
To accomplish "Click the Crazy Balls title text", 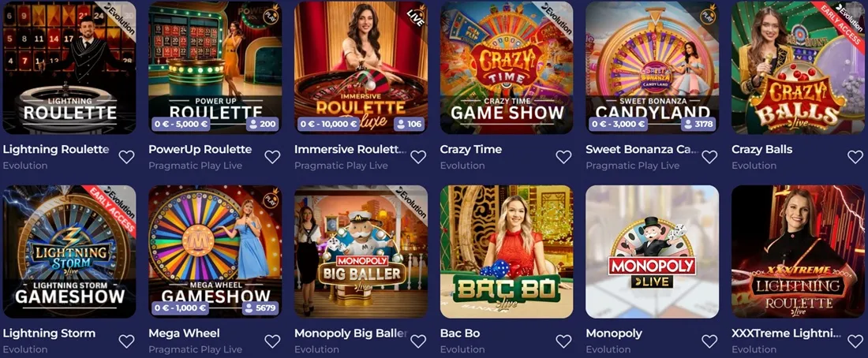I will click(761, 149).
